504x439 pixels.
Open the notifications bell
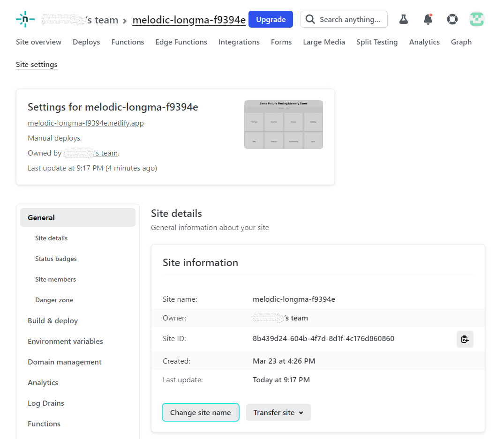[428, 19]
